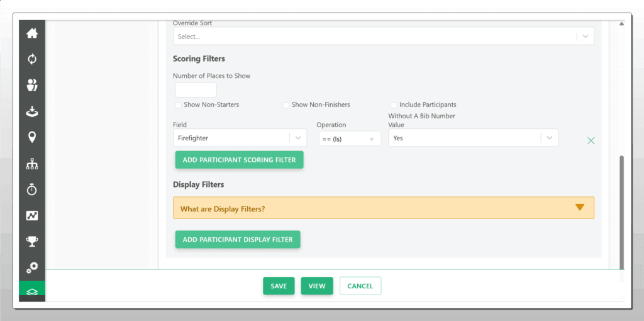Remove the Firefighter filter with X

591,140
